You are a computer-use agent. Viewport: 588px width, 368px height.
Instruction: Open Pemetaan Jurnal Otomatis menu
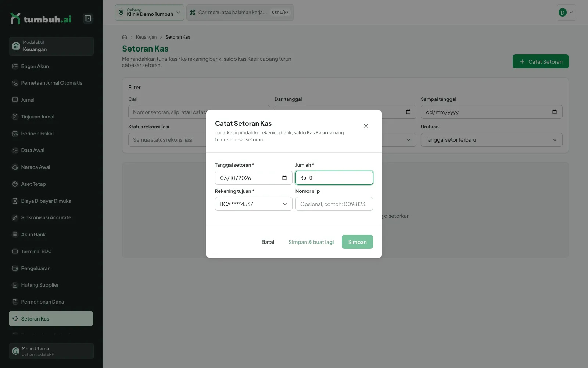51,83
